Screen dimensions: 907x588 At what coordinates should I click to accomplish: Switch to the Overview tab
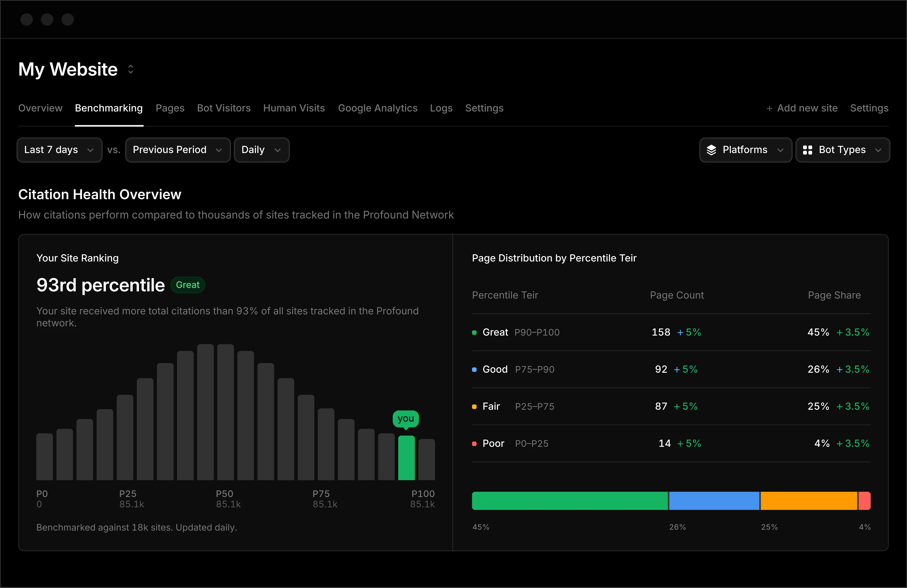coord(40,108)
